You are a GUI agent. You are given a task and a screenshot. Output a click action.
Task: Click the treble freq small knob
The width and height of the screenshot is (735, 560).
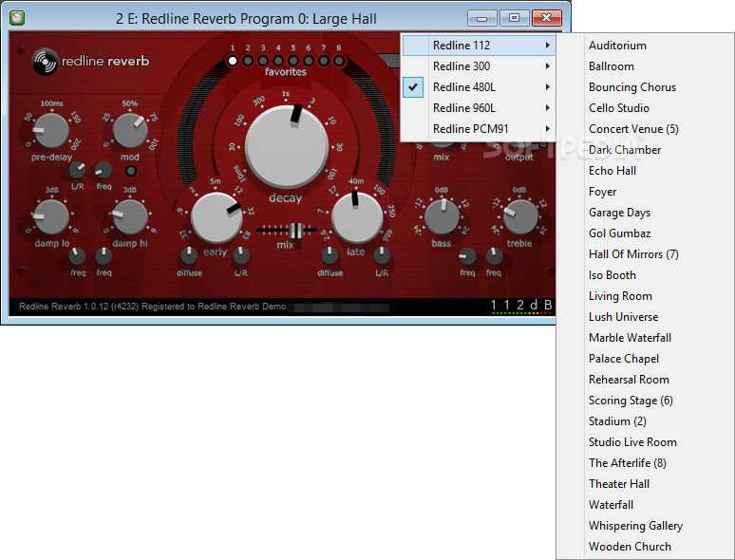click(x=494, y=257)
